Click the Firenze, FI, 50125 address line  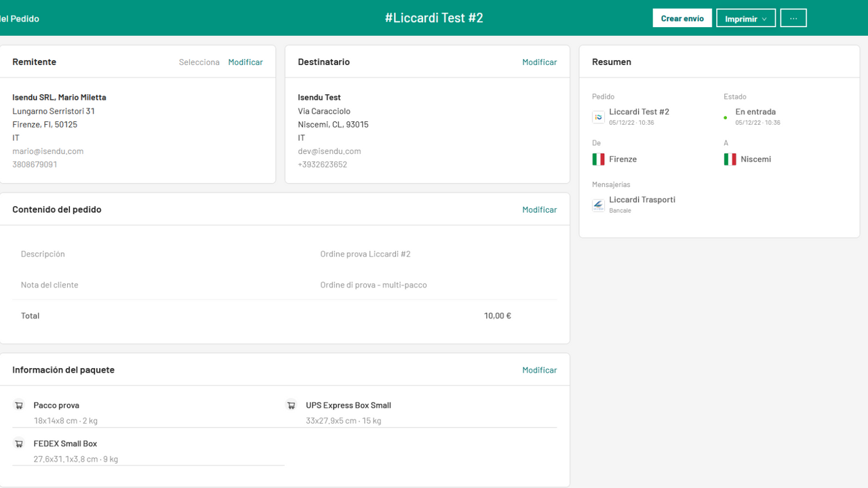coord(45,125)
